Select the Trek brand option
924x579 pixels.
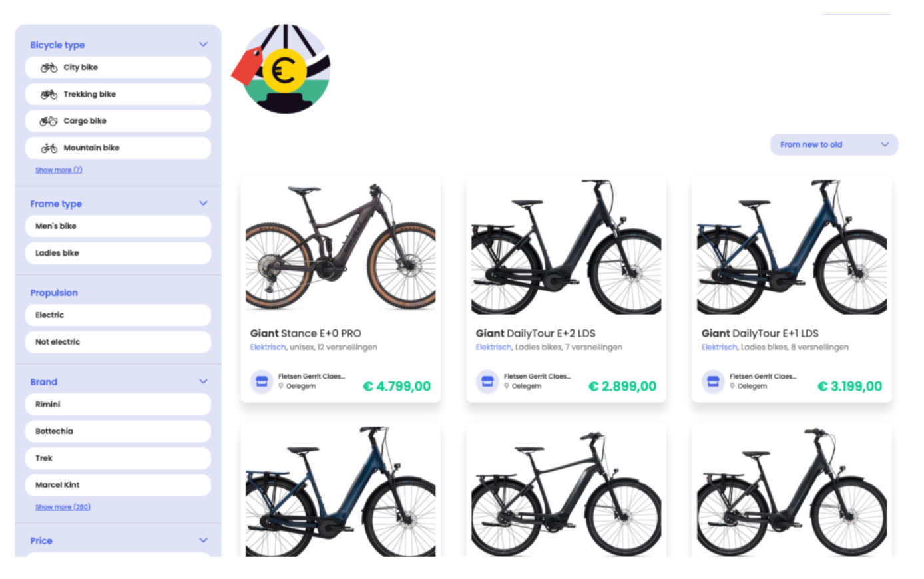click(x=118, y=458)
